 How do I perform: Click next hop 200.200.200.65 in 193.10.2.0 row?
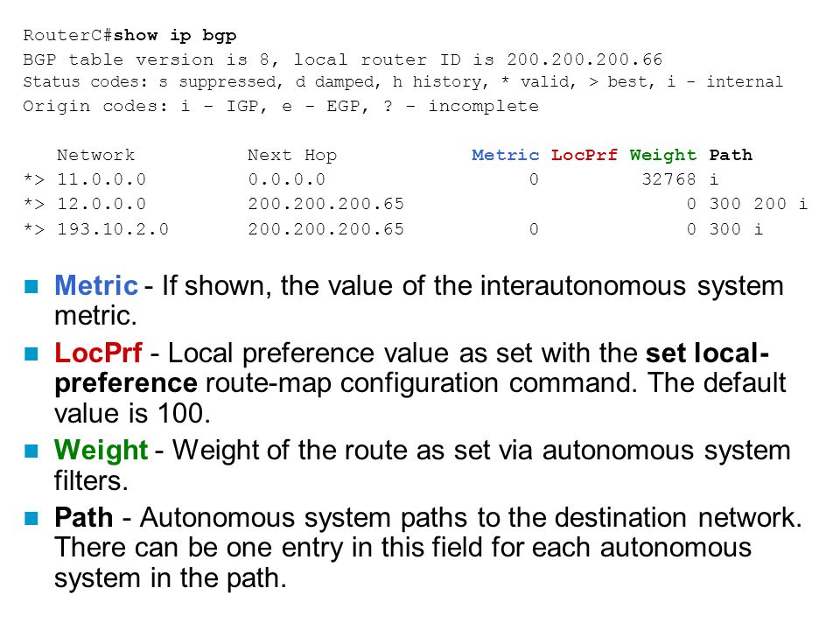[x=325, y=229]
